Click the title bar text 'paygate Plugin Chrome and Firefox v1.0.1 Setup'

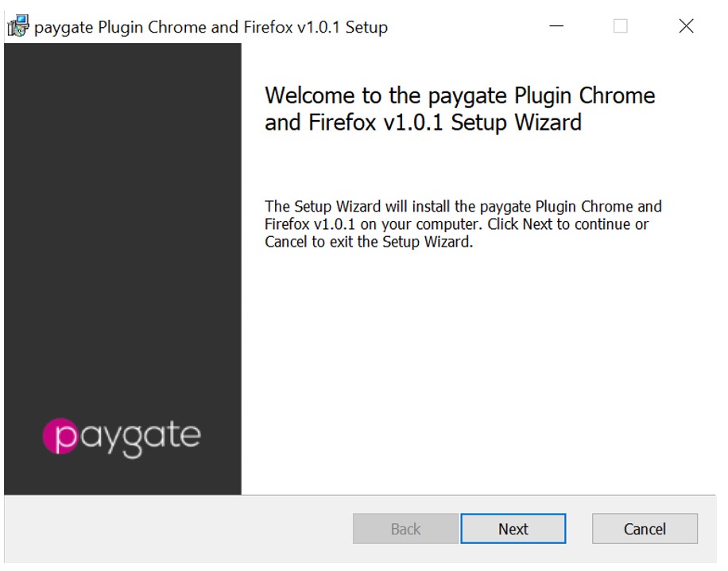(211, 27)
